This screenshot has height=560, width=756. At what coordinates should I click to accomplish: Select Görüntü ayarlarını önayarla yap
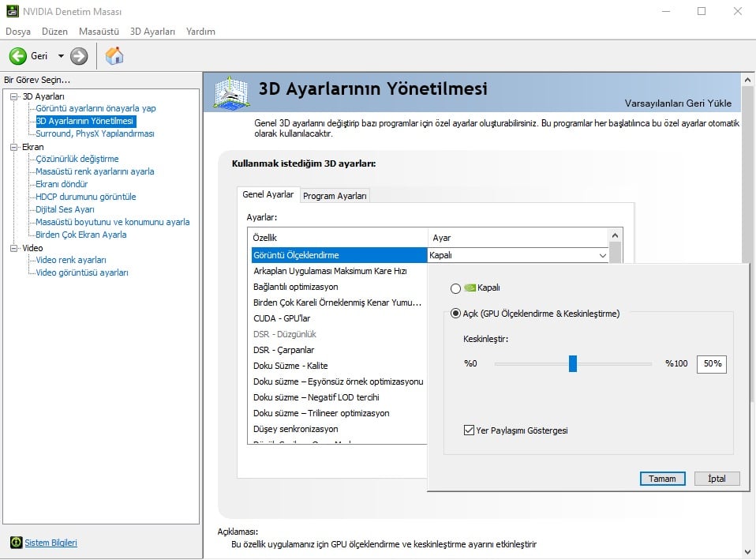(95, 108)
